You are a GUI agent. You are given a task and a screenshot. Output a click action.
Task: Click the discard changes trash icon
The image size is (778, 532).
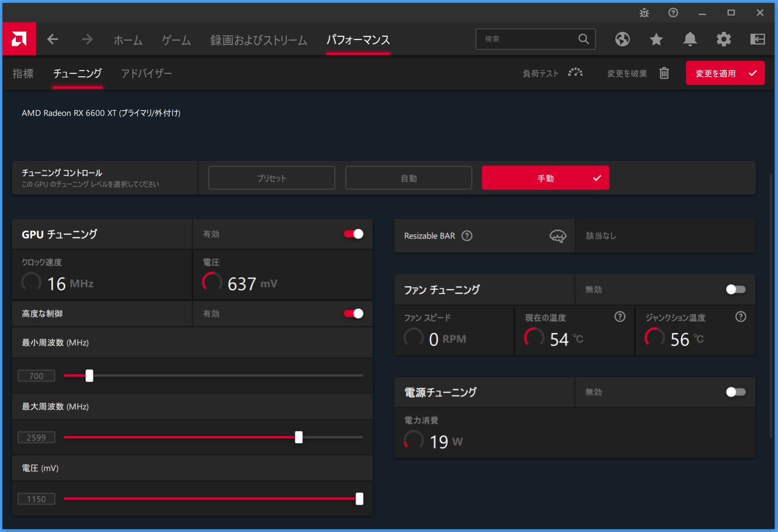click(664, 73)
